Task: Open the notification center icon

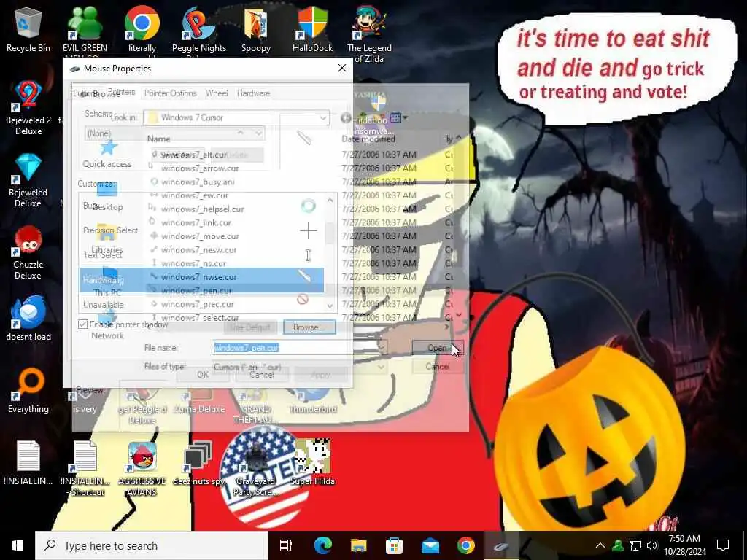Action: click(723, 545)
